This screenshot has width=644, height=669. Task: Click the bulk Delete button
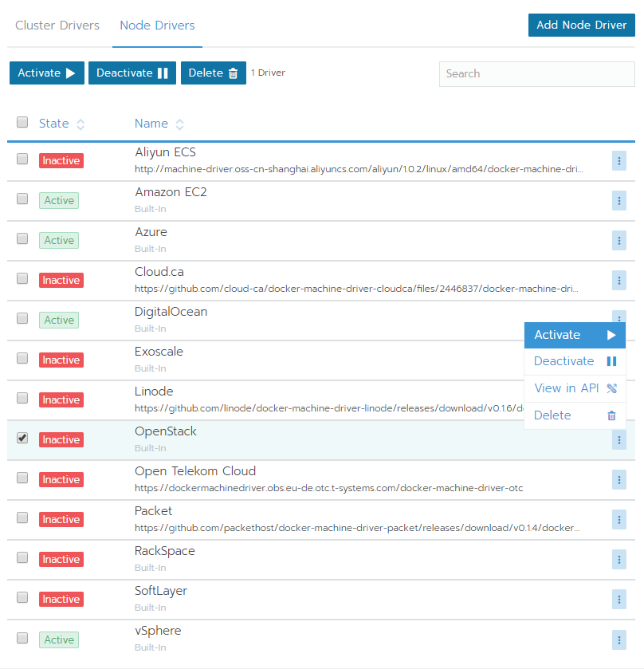pyautogui.click(x=214, y=73)
